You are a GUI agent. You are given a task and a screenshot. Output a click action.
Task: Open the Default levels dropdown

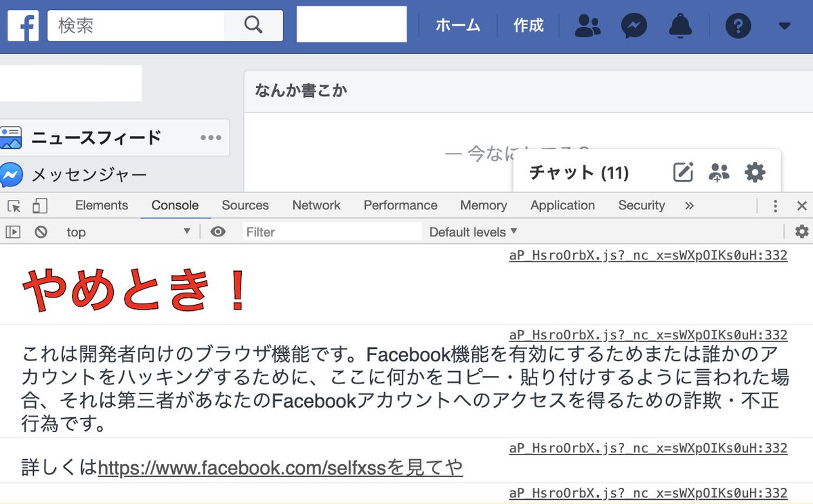[473, 232]
